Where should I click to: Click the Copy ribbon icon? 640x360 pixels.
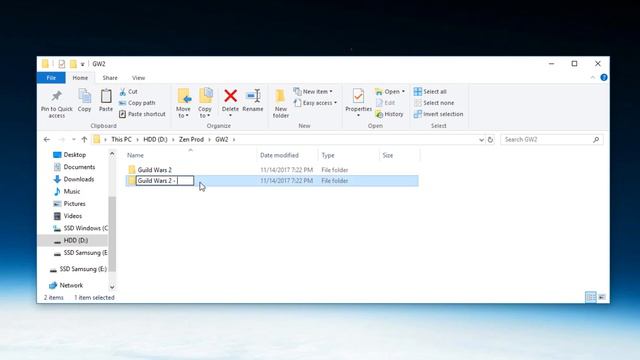pos(84,96)
